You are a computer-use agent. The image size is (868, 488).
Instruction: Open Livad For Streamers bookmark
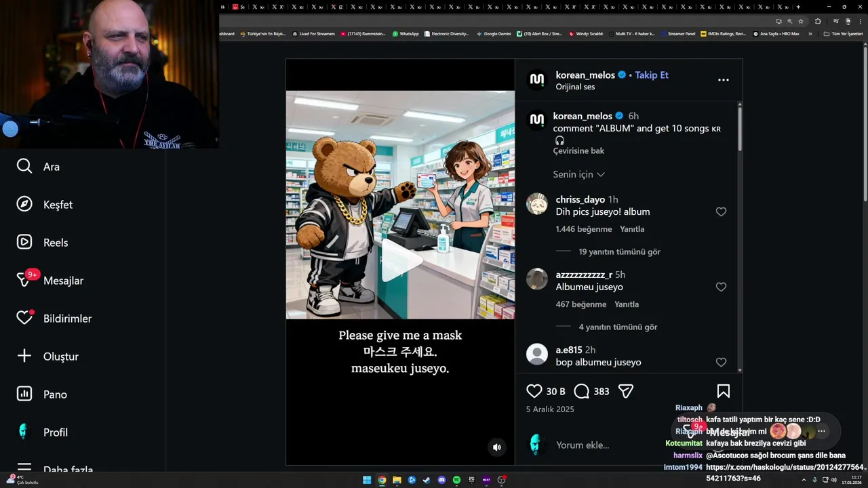pyautogui.click(x=313, y=34)
